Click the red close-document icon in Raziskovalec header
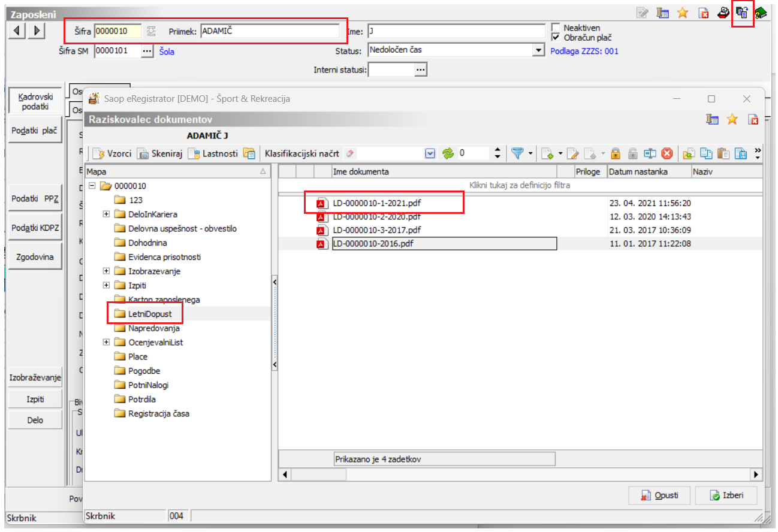778x532 pixels. click(x=753, y=119)
